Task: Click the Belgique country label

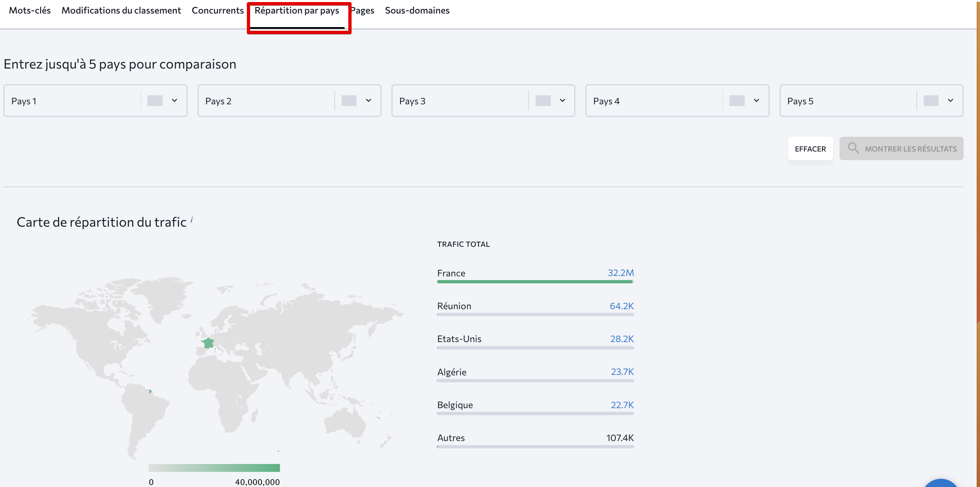Action: 455,405
